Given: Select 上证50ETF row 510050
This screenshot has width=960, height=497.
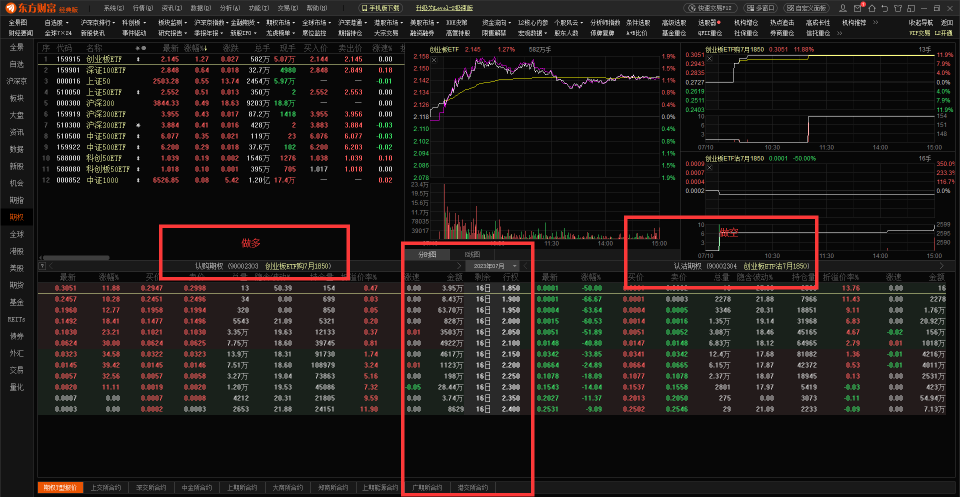Looking at the screenshot, I should tap(220, 92).
